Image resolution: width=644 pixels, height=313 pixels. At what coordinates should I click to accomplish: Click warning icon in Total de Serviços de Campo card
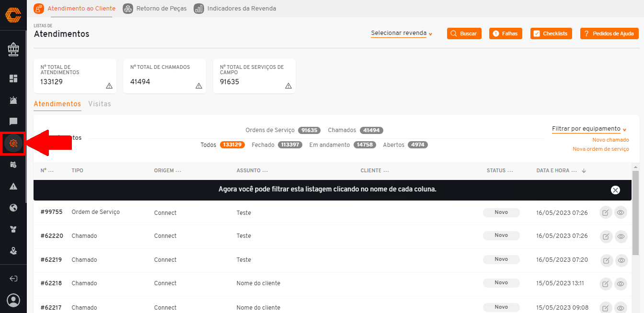click(288, 86)
